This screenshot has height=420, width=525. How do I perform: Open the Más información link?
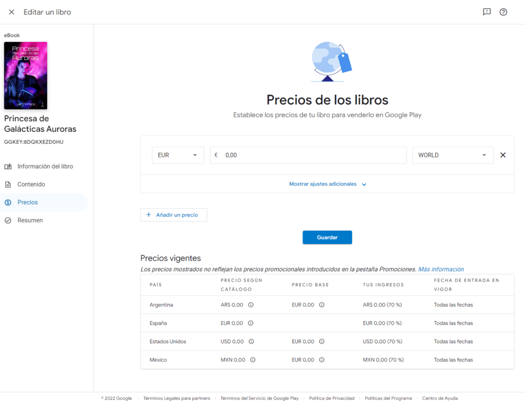click(440, 269)
